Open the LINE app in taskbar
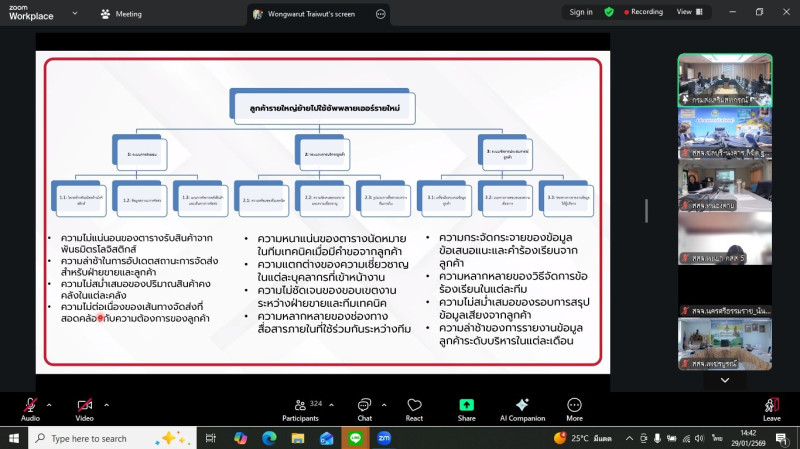The width and height of the screenshot is (800, 449). [355, 438]
